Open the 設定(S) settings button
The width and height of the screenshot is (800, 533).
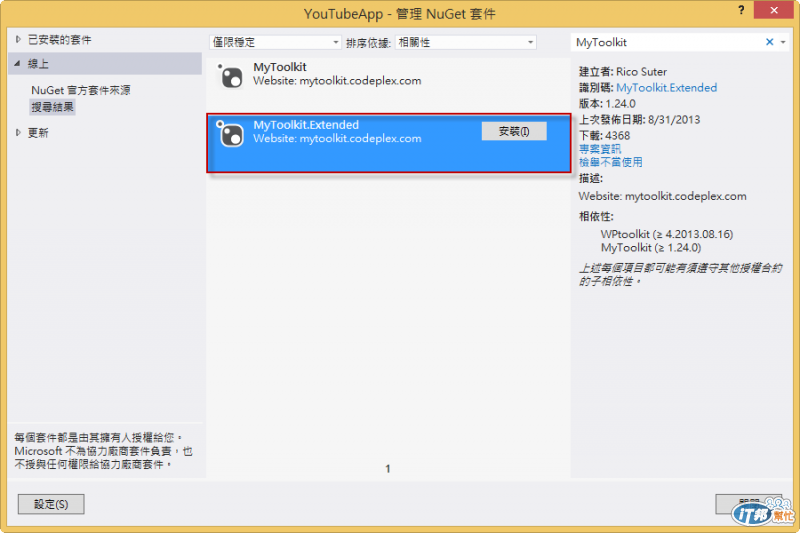point(51,504)
